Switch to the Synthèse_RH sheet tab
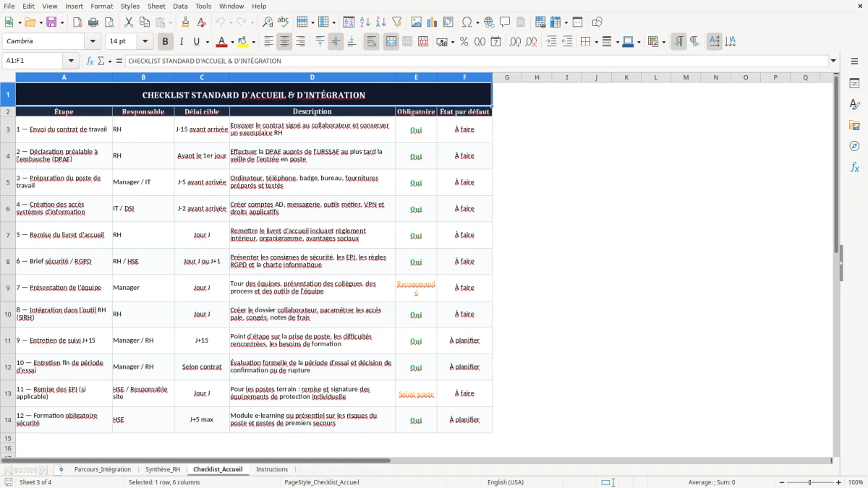The image size is (868, 488). [163, 469]
